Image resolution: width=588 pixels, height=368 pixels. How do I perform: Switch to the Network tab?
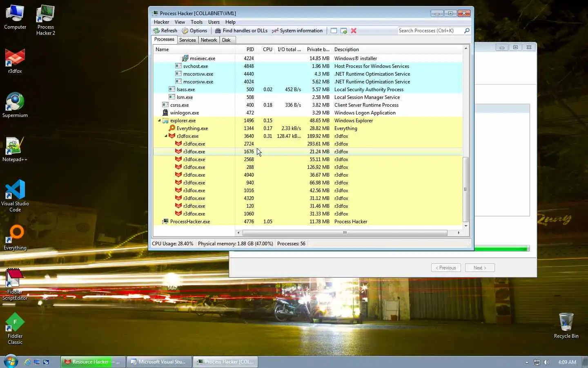click(209, 40)
